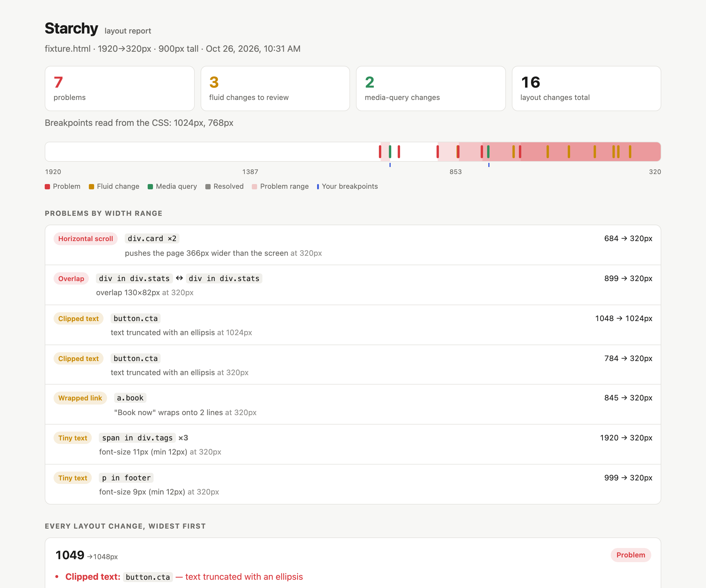Open the 3 fluid changes to review card
706x588 pixels.
tap(275, 88)
